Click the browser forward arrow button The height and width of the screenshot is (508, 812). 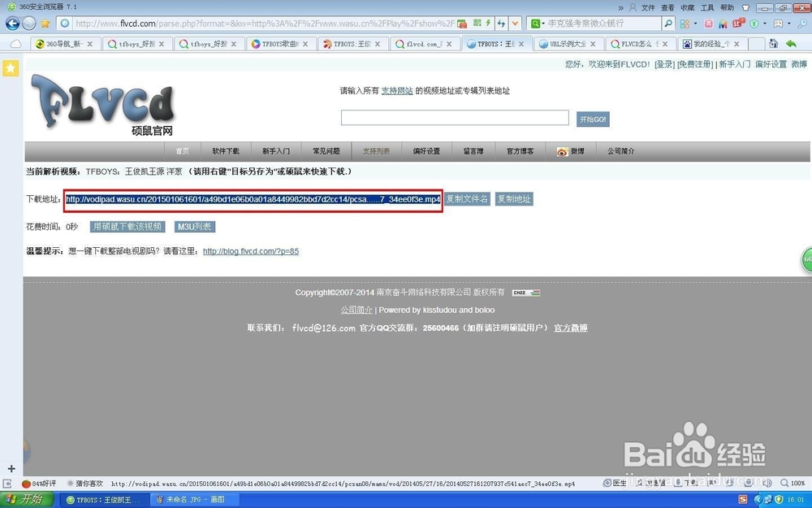coord(29,24)
